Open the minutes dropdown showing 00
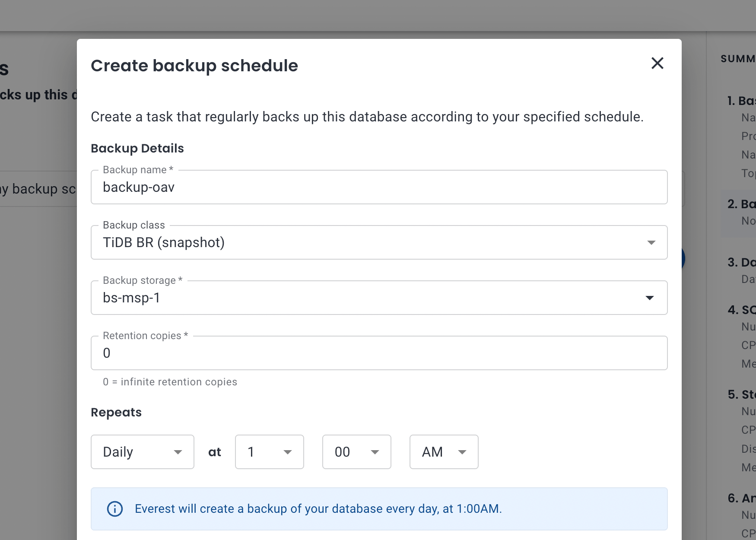Screen dimensions: 756x540 357,452
